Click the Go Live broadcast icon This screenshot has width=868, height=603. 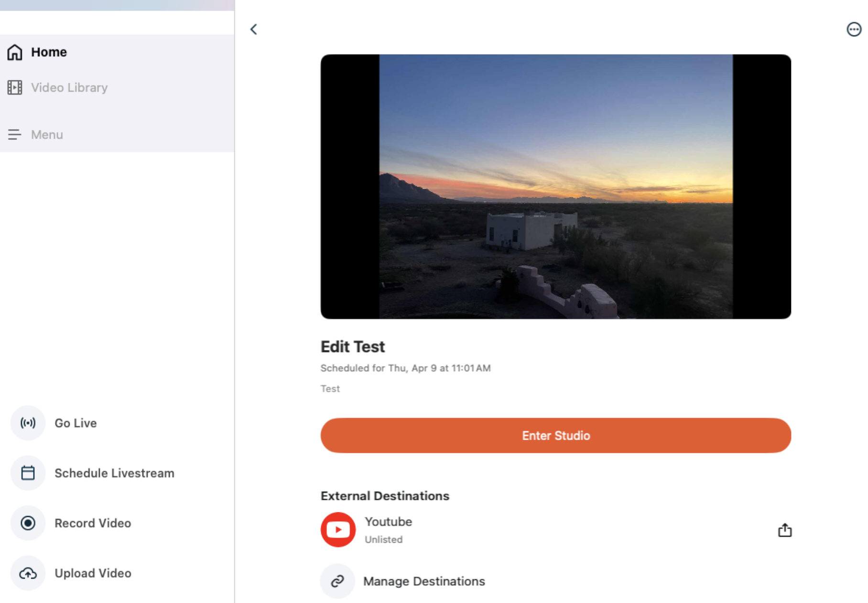tap(28, 423)
